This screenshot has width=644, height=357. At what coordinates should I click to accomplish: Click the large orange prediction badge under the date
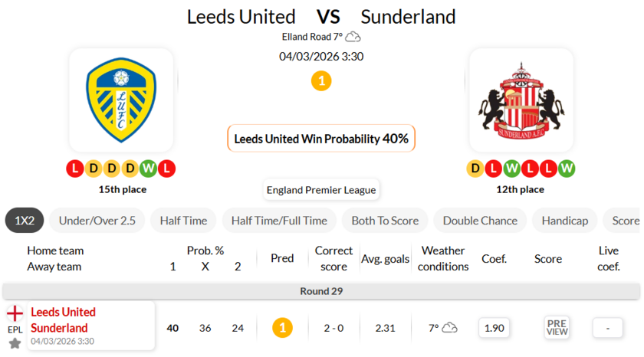pos(321,80)
